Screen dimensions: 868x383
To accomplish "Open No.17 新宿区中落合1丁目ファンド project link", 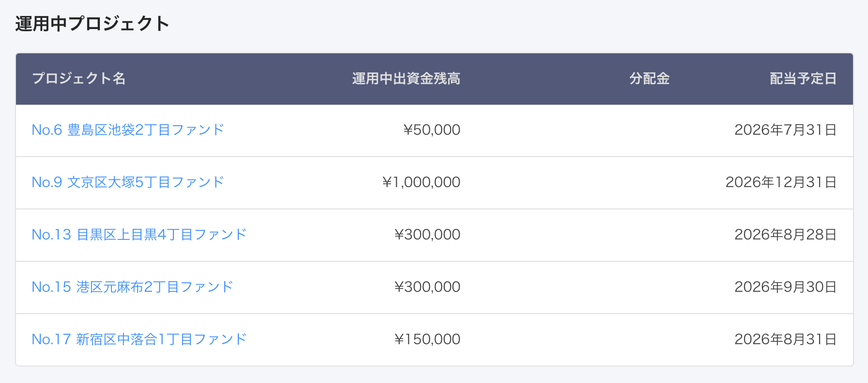I will tap(139, 339).
